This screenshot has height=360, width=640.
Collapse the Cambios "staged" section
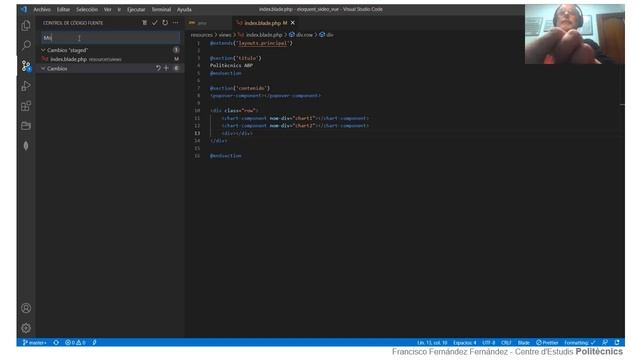click(x=43, y=50)
